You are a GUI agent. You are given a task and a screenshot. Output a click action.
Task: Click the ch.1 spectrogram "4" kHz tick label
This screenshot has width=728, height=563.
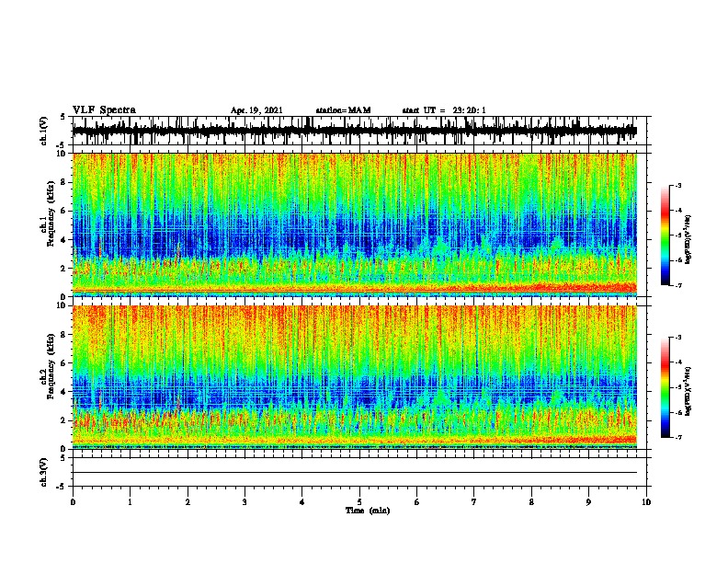click(64, 240)
